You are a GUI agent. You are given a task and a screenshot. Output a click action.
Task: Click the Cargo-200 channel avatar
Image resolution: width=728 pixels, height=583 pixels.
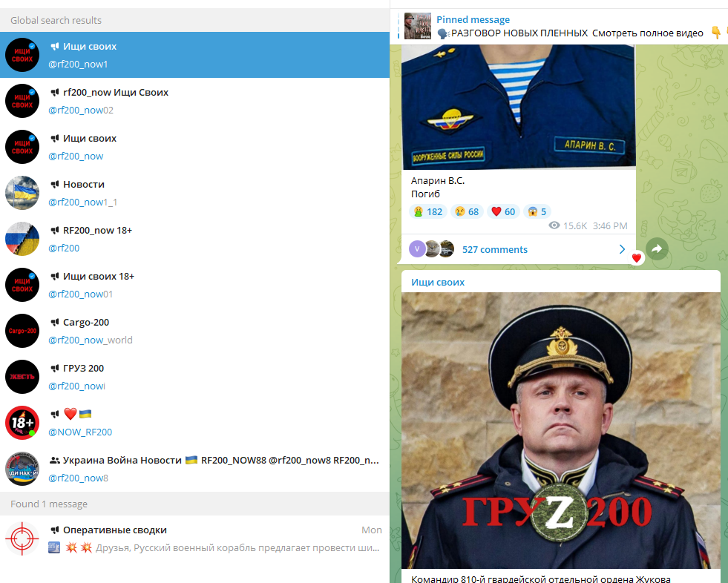click(22, 331)
